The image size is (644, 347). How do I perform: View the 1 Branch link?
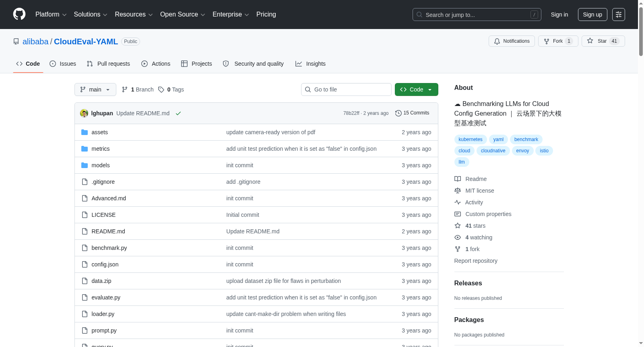click(138, 89)
